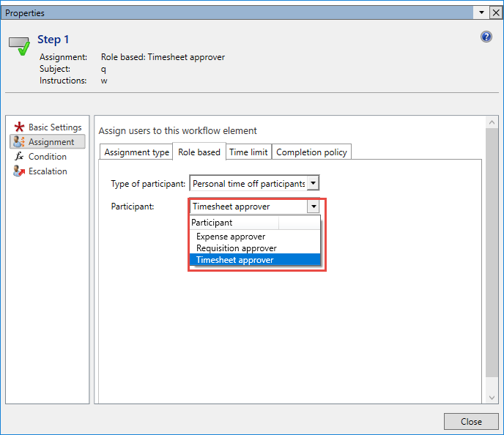Click the Participant field showing Timesheet approver
Image resolution: width=504 pixels, height=435 pixels.
(255, 207)
